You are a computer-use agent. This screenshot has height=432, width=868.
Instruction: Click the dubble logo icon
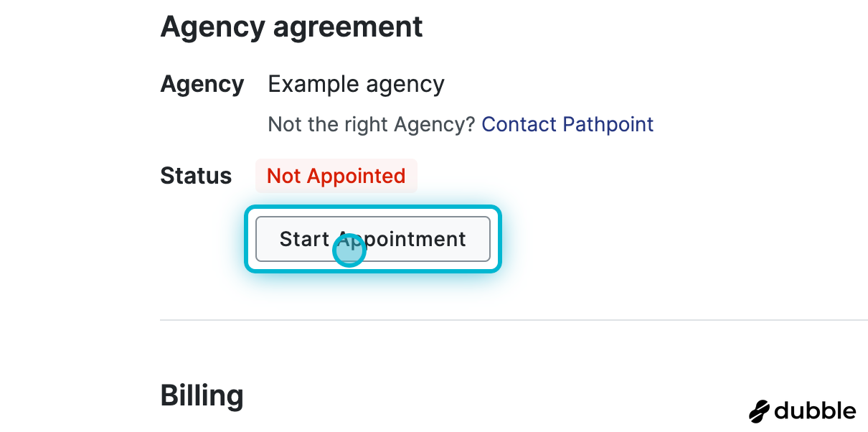pos(759,411)
